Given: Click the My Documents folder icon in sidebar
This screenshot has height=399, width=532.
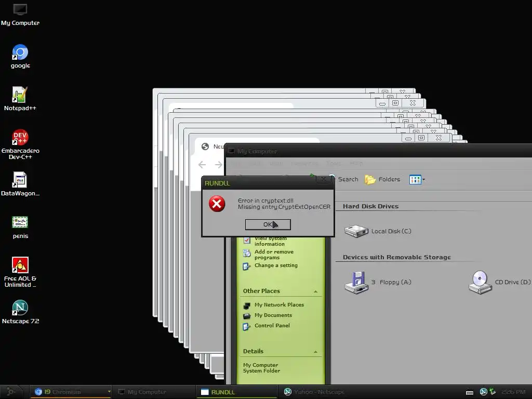Looking at the screenshot, I should click(x=247, y=315).
